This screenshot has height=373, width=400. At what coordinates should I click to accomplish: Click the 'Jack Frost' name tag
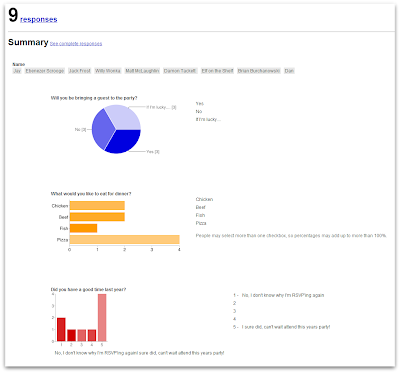coord(79,71)
